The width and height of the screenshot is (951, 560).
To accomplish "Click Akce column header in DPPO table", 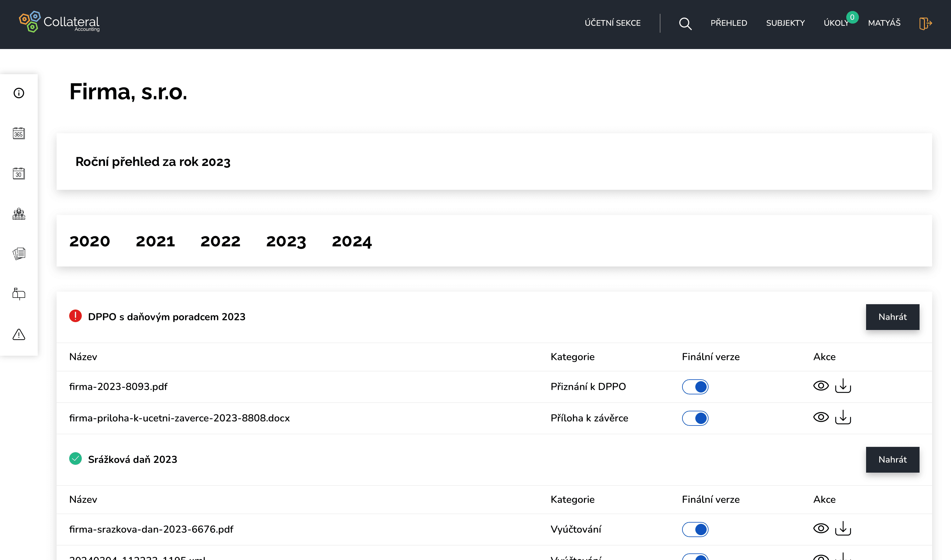I will [824, 357].
